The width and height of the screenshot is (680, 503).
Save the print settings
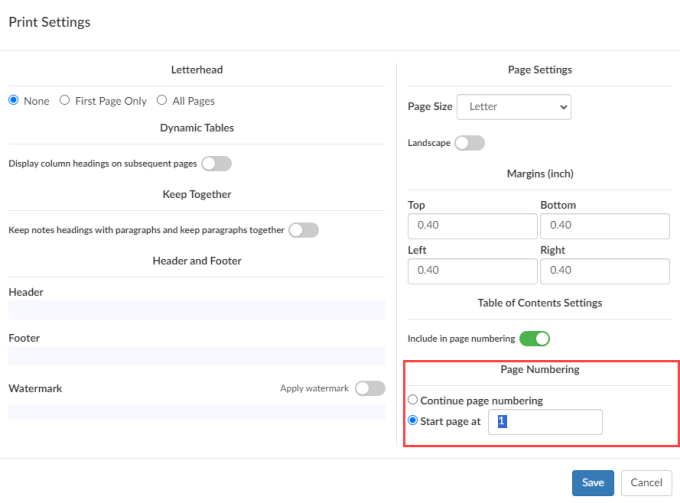coord(593,482)
